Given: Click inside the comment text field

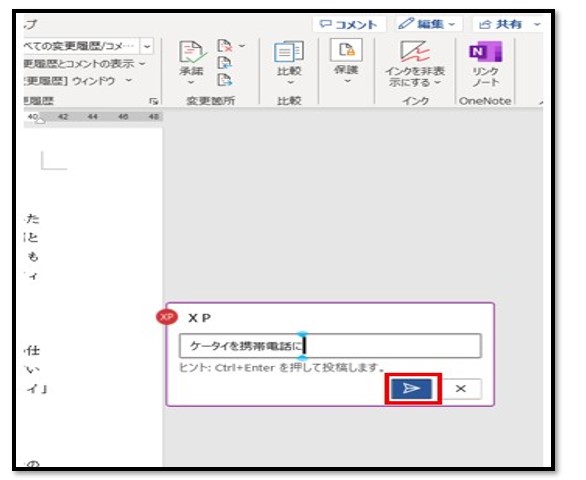Looking at the screenshot, I should 330,346.
